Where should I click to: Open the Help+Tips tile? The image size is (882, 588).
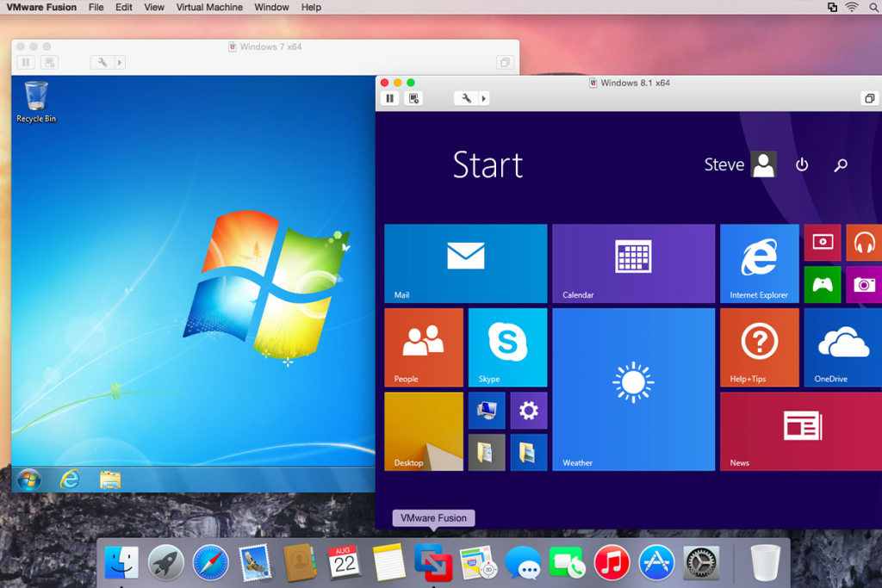tap(760, 347)
